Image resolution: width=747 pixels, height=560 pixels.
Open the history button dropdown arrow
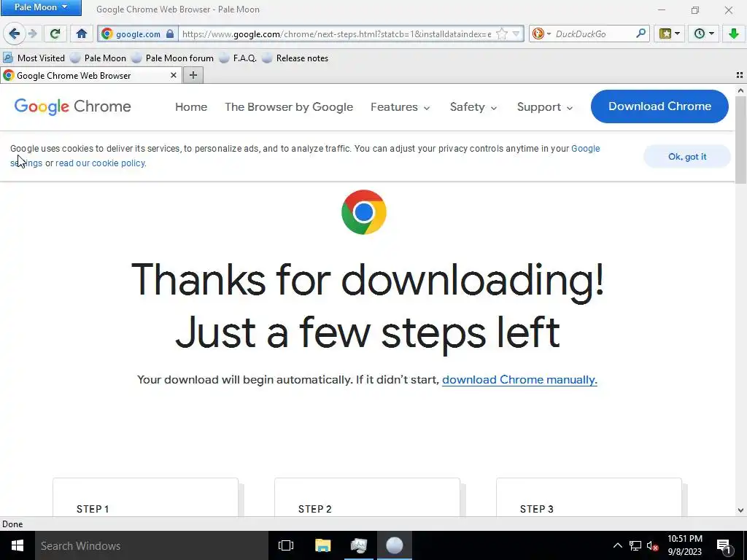[711, 34]
